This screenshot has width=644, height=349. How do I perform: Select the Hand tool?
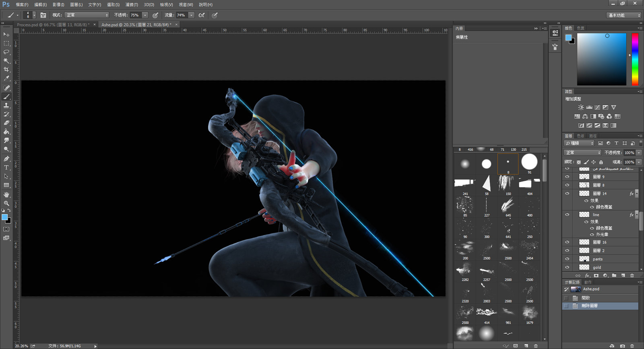[x=6, y=194]
